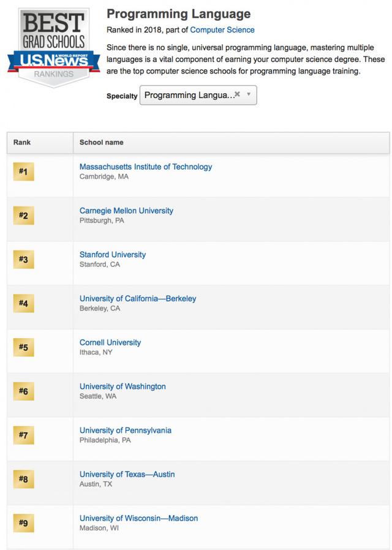
Task: Click the US News Best Grad Schools badge
Action: [54, 47]
